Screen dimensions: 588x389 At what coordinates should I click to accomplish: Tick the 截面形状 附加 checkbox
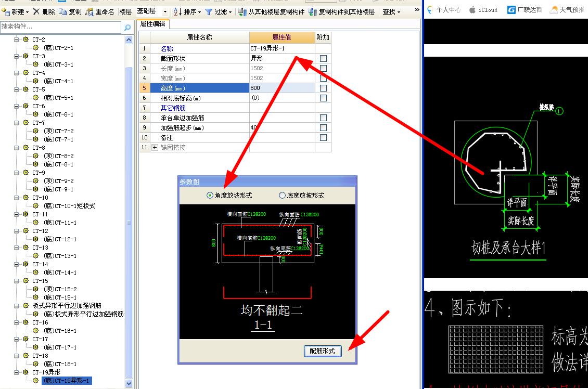[x=323, y=58]
